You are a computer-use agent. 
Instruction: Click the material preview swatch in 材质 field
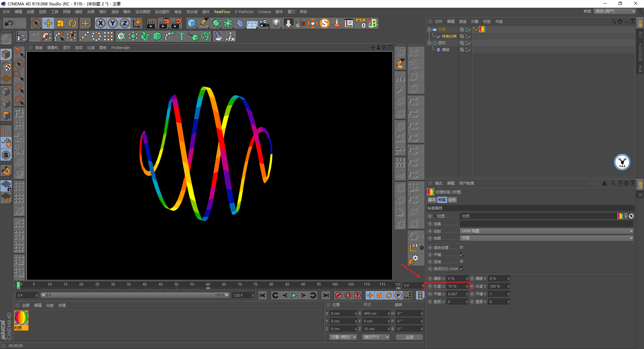point(620,216)
